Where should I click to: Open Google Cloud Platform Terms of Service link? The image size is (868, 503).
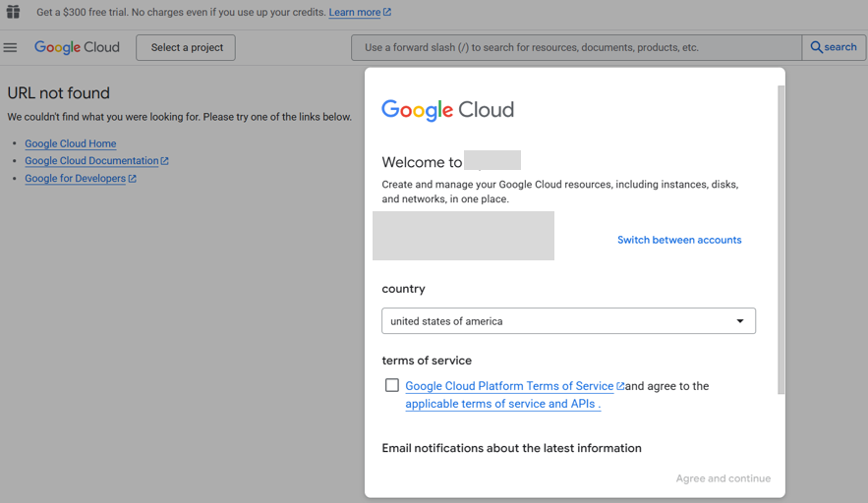[509, 386]
